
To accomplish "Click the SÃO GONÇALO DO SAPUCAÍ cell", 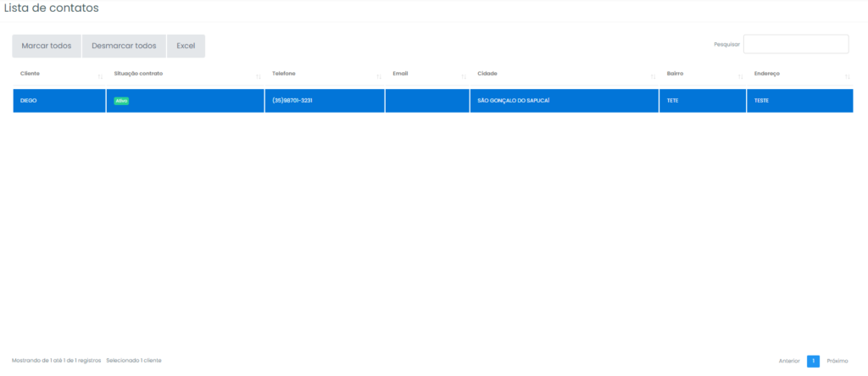I will click(x=564, y=101).
